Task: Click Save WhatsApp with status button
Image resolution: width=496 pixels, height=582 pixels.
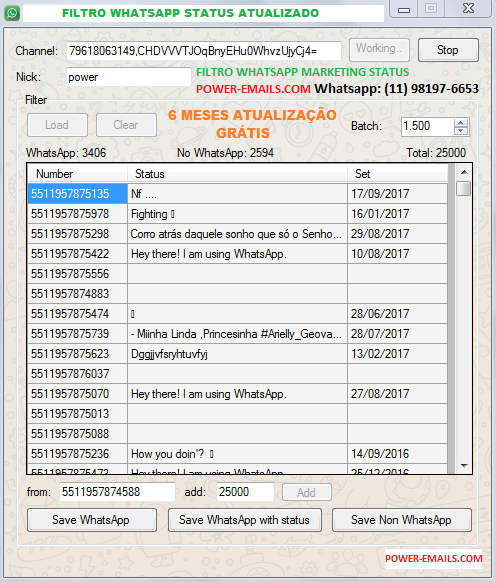Action: click(244, 520)
